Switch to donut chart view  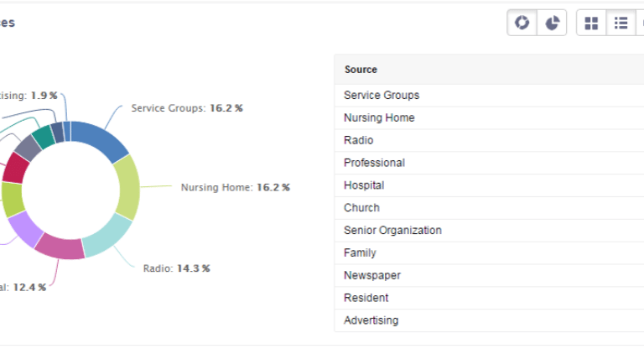point(522,23)
